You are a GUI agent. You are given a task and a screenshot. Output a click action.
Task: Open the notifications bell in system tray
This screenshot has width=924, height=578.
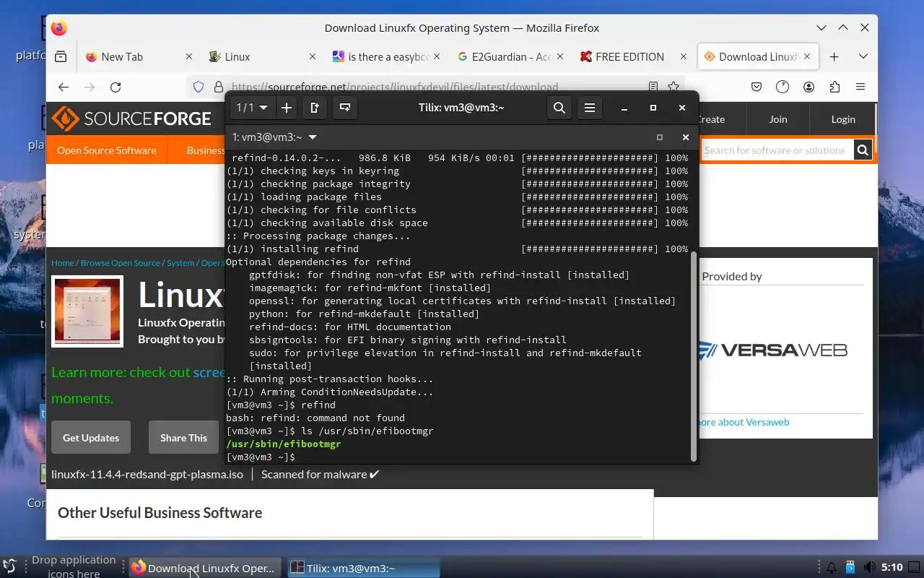click(x=832, y=568)
